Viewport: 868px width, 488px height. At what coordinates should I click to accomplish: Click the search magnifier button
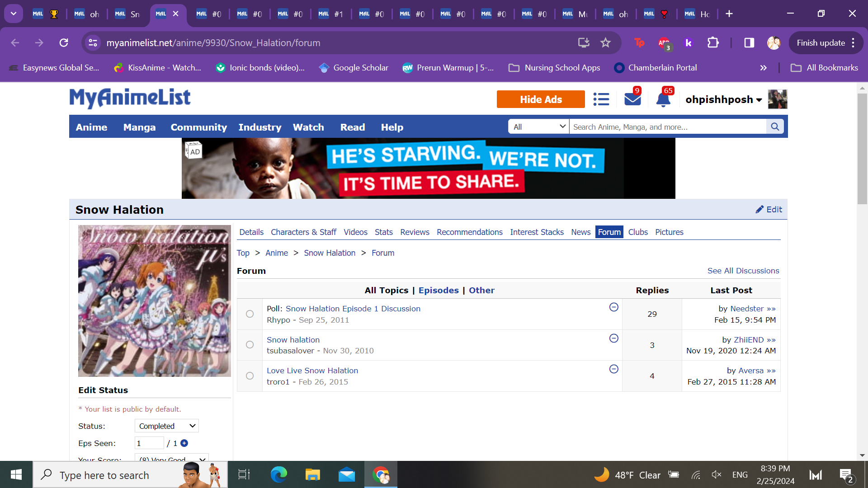(775, 127)
